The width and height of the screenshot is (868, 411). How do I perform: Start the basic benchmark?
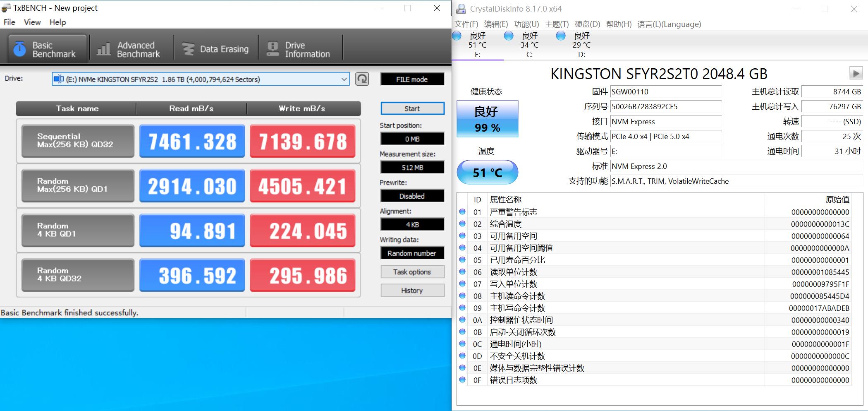pos(412,108)
